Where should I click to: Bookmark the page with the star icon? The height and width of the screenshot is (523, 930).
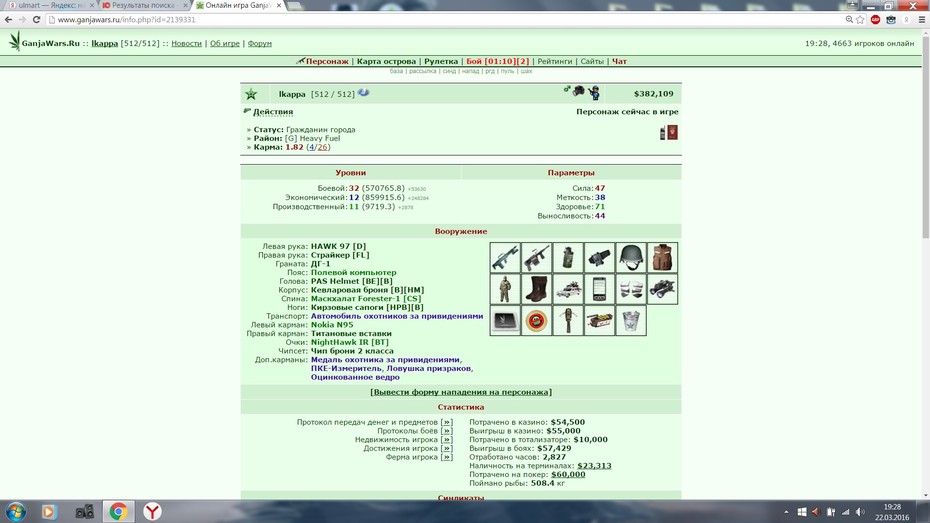(x=860, y=20)
